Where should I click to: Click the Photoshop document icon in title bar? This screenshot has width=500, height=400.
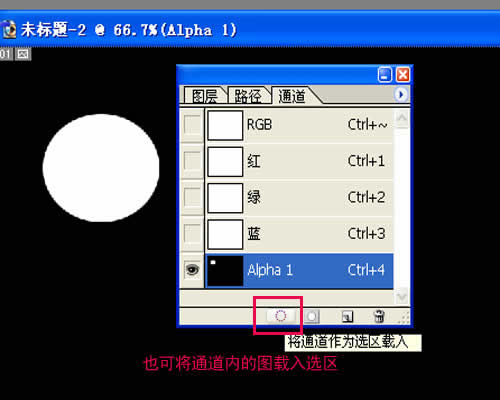click(8, 30)
